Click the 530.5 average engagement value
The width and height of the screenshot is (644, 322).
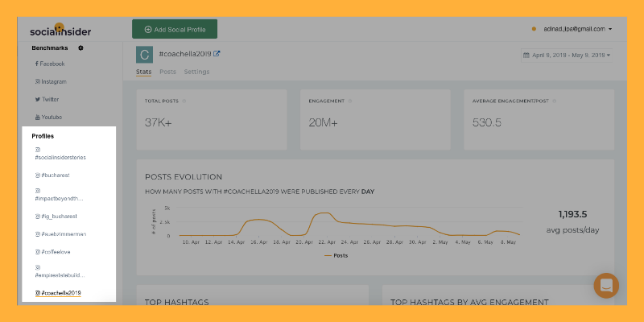click(487, 122)
